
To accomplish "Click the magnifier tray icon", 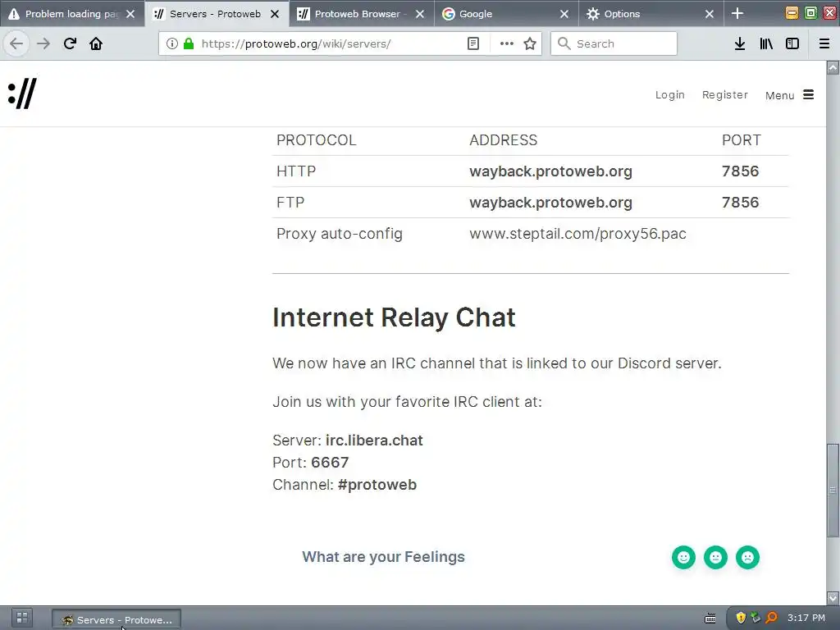I will pos(772,618).
